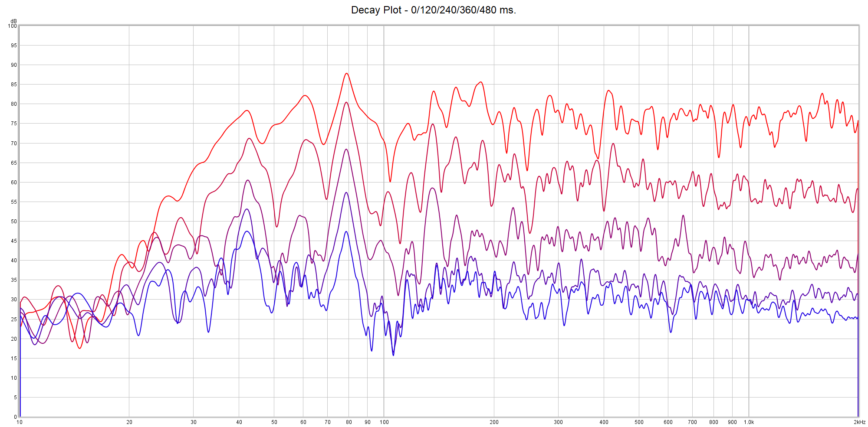Screen dimensions: 868x427
Task: Click the 50 label on the dB axis
Action: pyautogui.click(x=14, y=222)
